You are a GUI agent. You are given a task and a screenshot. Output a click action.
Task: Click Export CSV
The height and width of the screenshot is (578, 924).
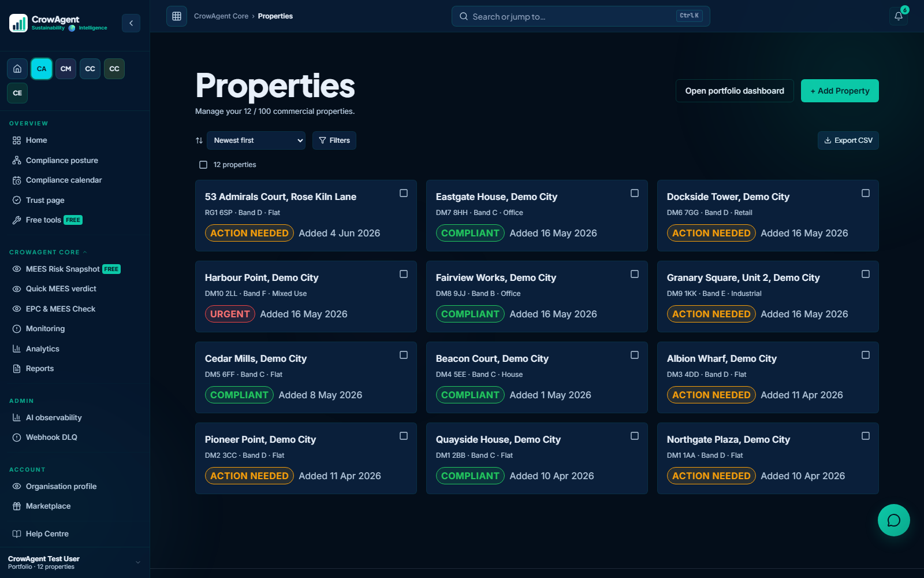848,140
